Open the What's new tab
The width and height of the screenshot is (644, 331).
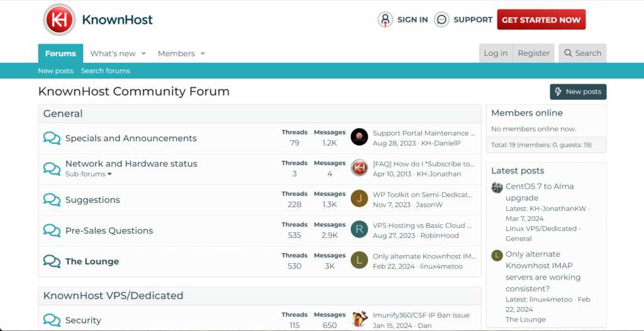[113, 53]
